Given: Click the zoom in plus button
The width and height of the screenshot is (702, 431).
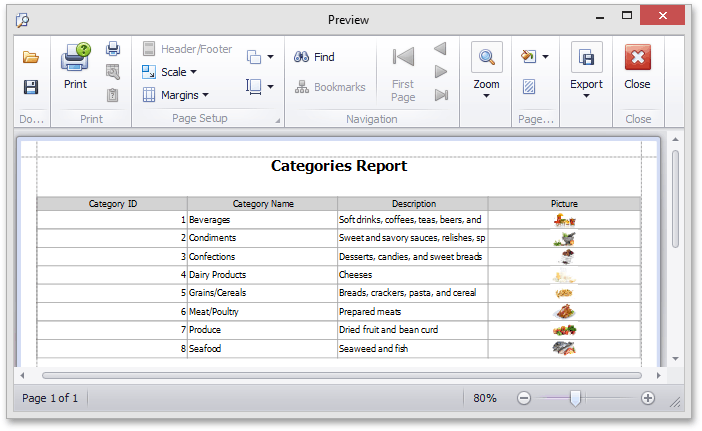Looking at the screenshot, I should pyautogui.click(x=648, y=398).
